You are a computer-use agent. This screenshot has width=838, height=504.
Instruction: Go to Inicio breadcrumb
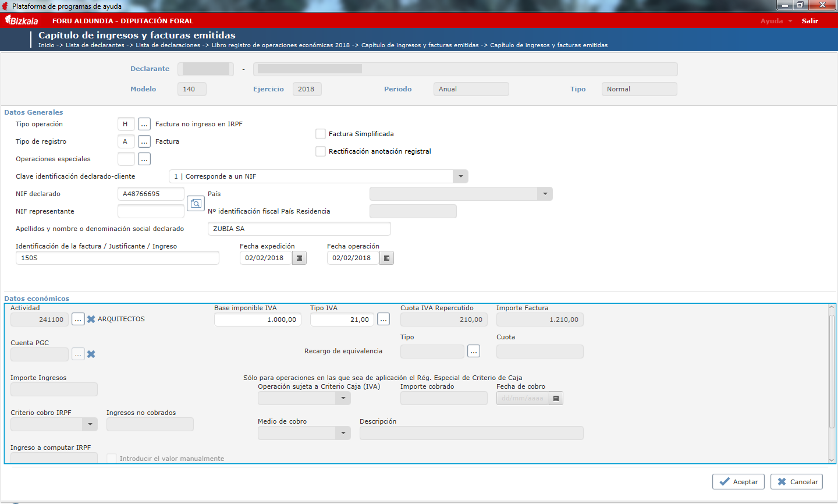click(x=47, y=45)
